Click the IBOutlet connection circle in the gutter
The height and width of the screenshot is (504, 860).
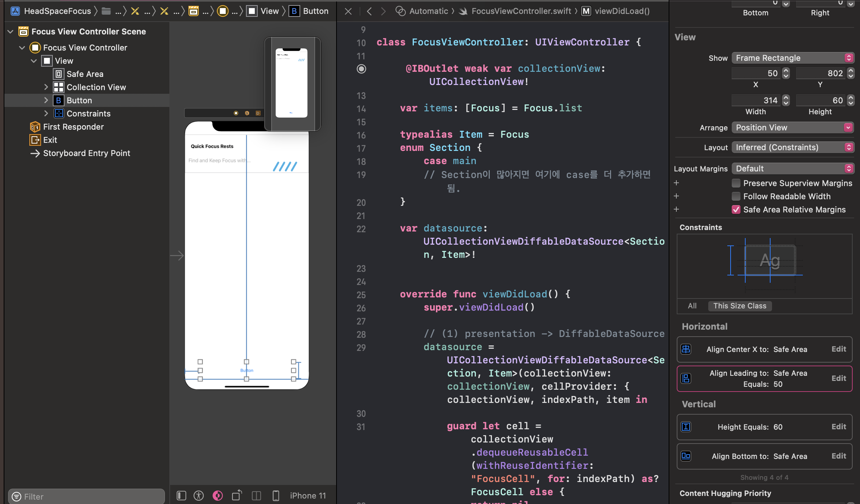[361, 69]
